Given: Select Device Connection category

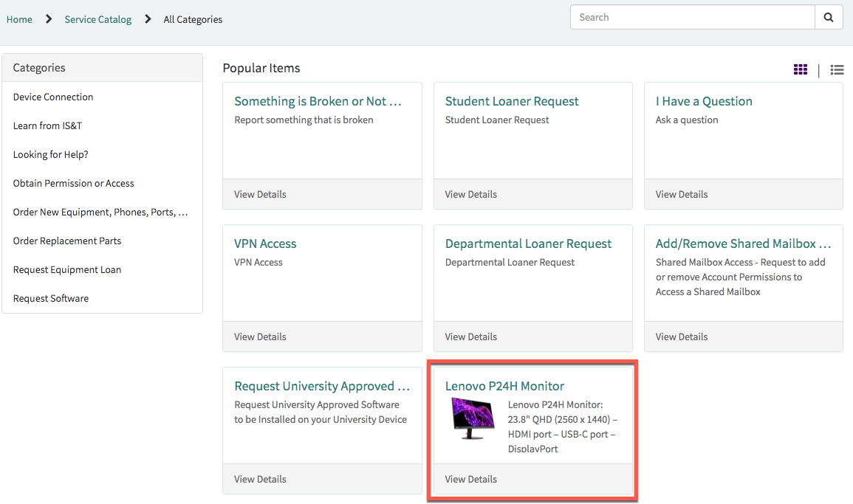Looking at the screenshot, I should (x=53, y=97).
